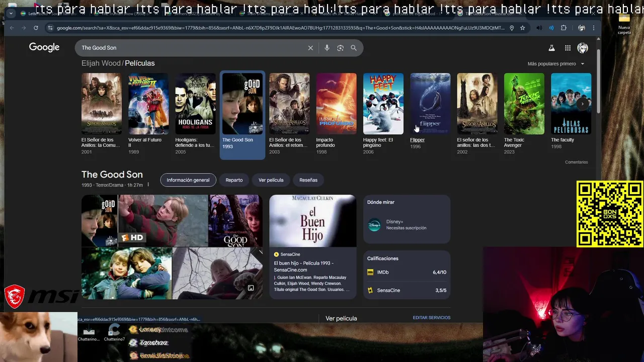Screen dimensions: 644x362
Task: Select the Hooligans movie poster
Action: point(195,104)
